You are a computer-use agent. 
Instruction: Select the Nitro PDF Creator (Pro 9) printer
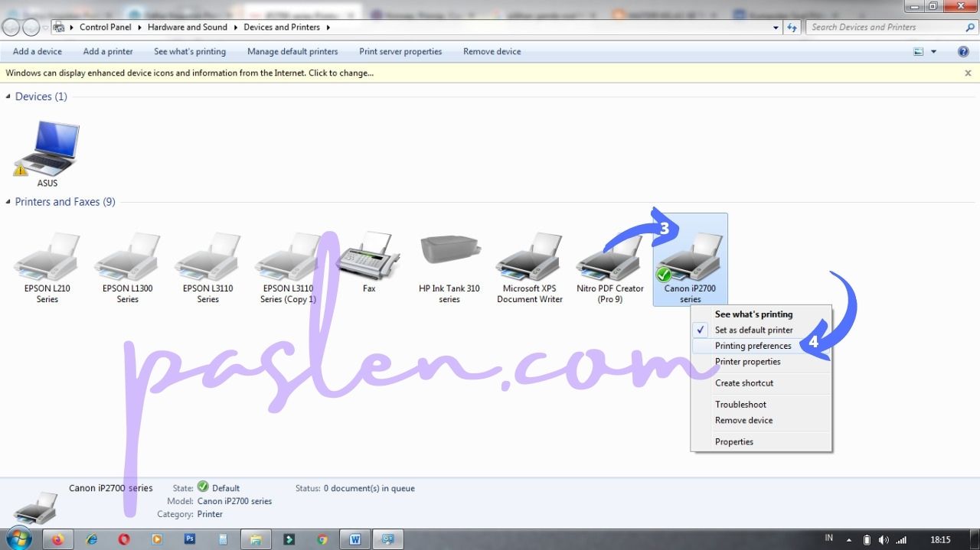click(x=610, y=257)
